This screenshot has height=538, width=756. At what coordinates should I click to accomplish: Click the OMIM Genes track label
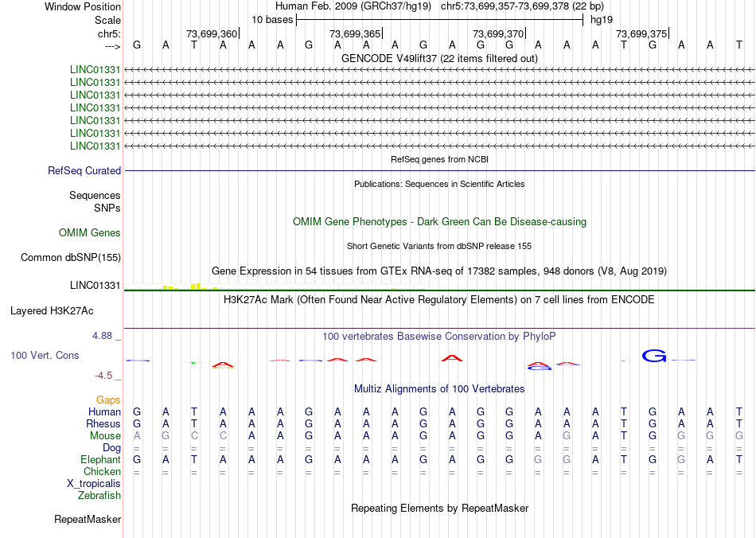point(90,233)
